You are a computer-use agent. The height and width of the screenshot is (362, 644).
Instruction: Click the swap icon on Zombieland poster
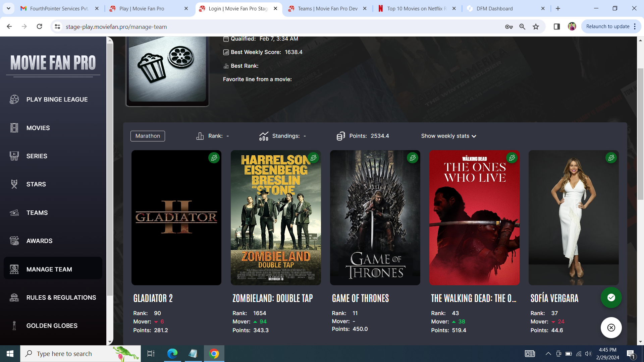pyautogui.click(x=313, y=158)
